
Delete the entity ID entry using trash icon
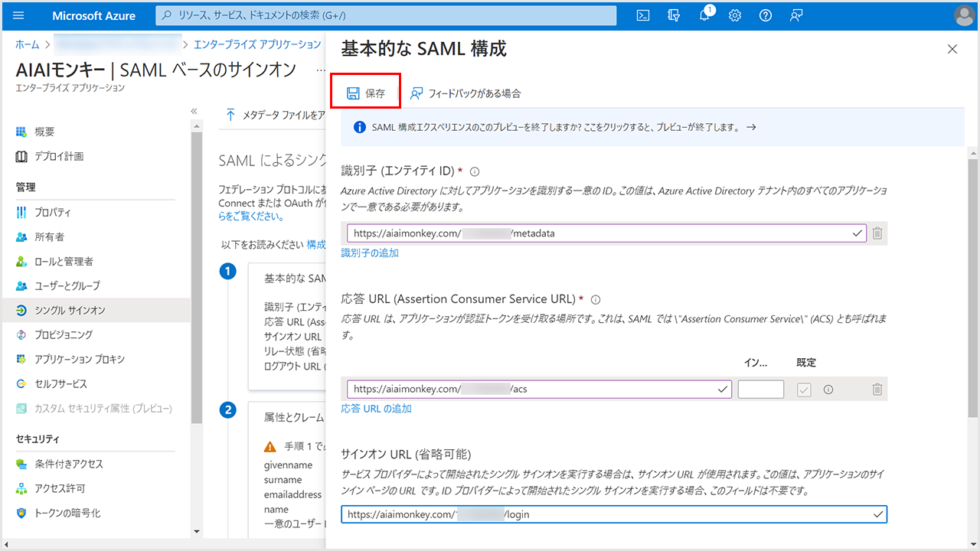click(877, 233)
